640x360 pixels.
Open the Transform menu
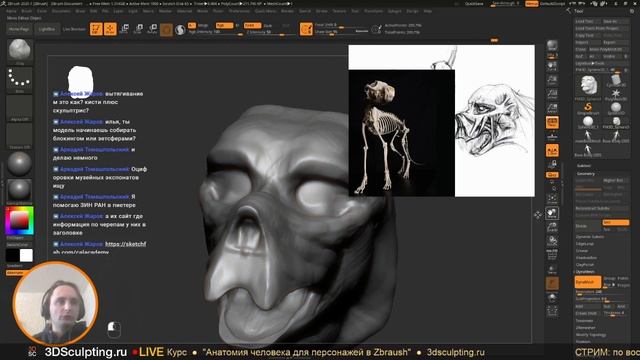[373, 11]
